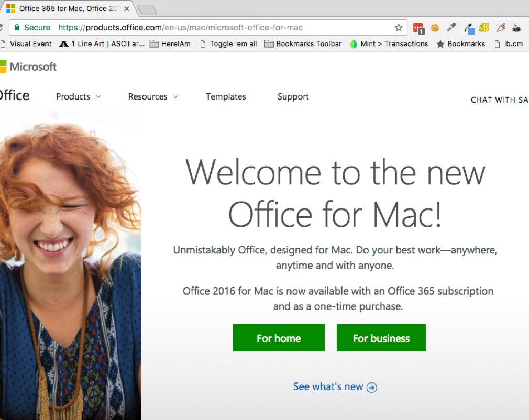This screenshot has height=420, width=529.
Task: Open a new browser tab
Action: pos(147,9)
